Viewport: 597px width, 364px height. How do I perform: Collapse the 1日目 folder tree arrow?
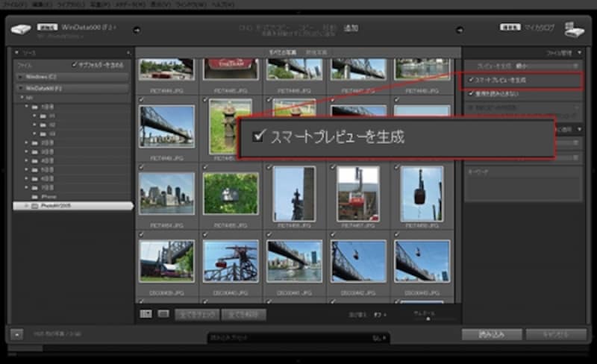coord(26,107)
